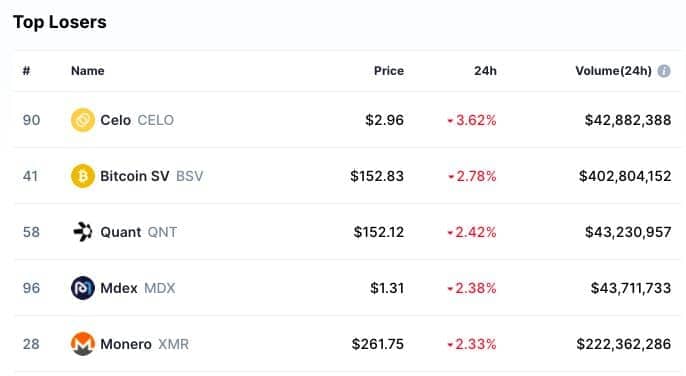The height and width of the screenshot is (376, 686).
Task: Click Bitcoin SV volume $402,804,152
Action: tap(625, 176)
